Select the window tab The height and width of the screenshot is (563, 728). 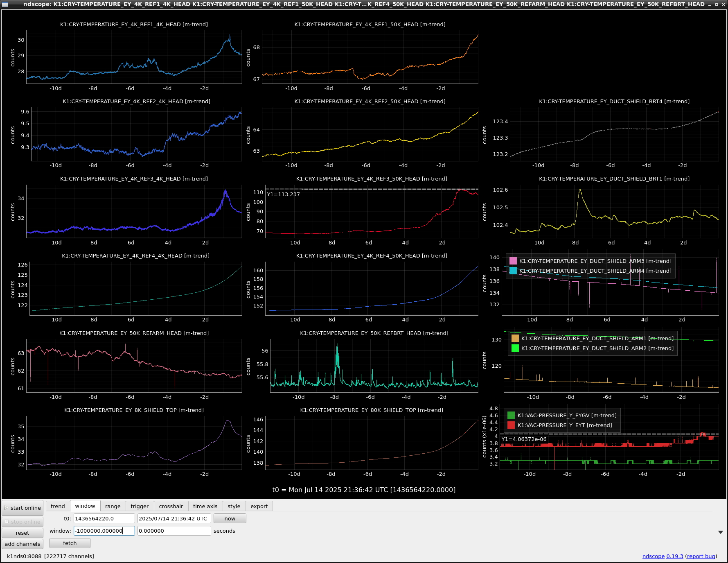[85, 506]
